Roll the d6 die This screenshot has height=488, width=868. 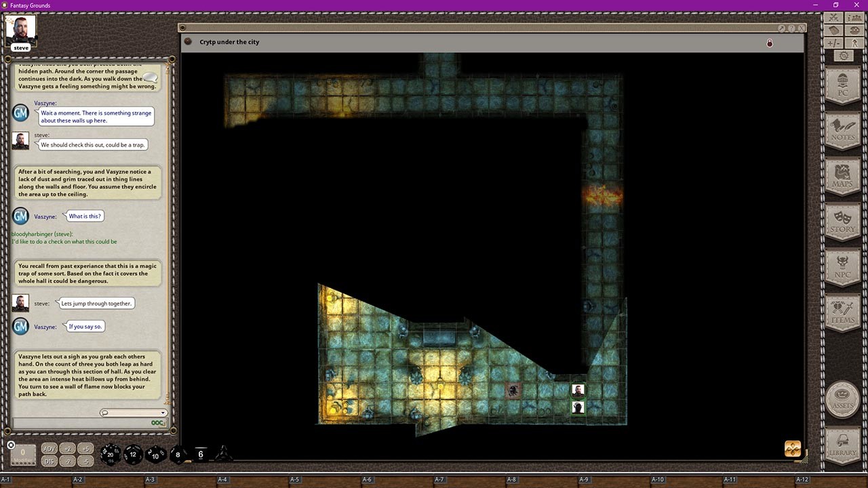point(200,455)
